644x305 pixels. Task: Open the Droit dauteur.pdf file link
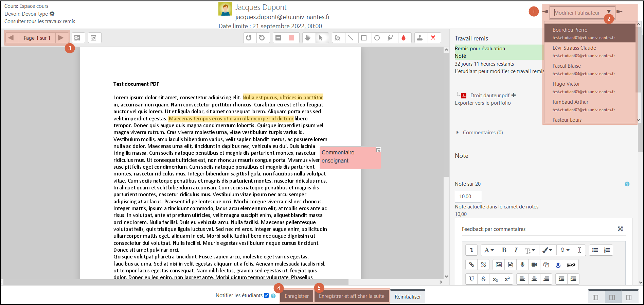pos(489,96)
